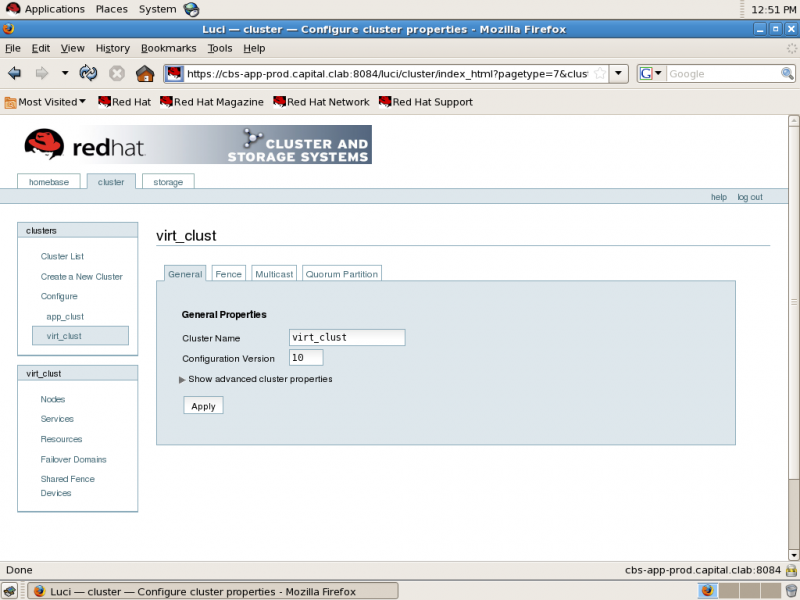Click the search magnifier icon
This screenshot has height=600, width=800.
point(787,73)
